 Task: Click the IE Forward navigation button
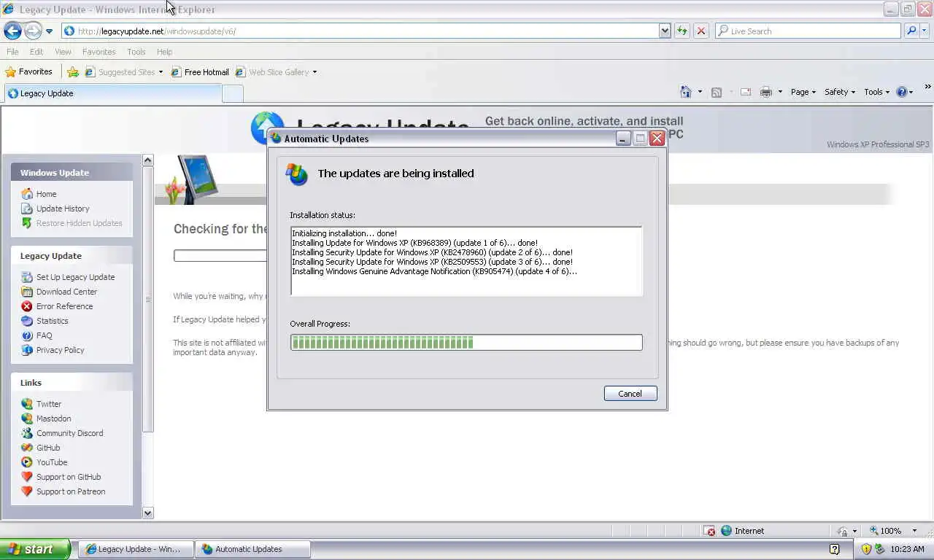click(x=33, y=31)
